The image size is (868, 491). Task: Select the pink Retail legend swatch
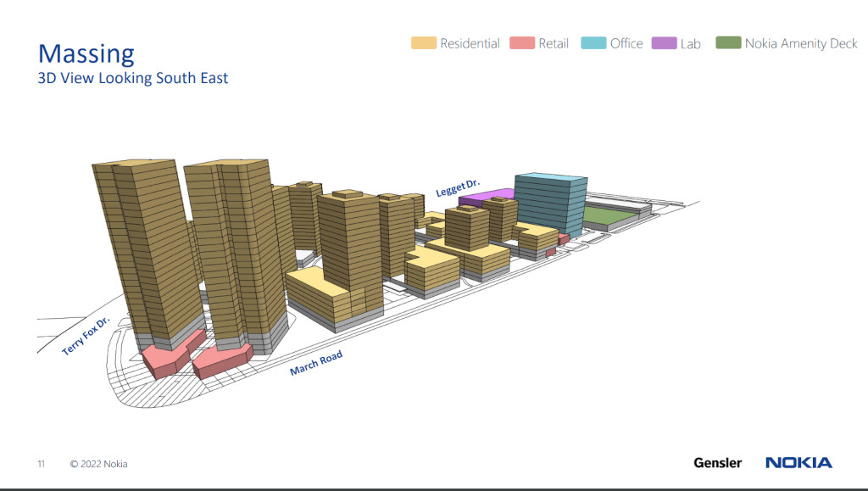point(522,43)
